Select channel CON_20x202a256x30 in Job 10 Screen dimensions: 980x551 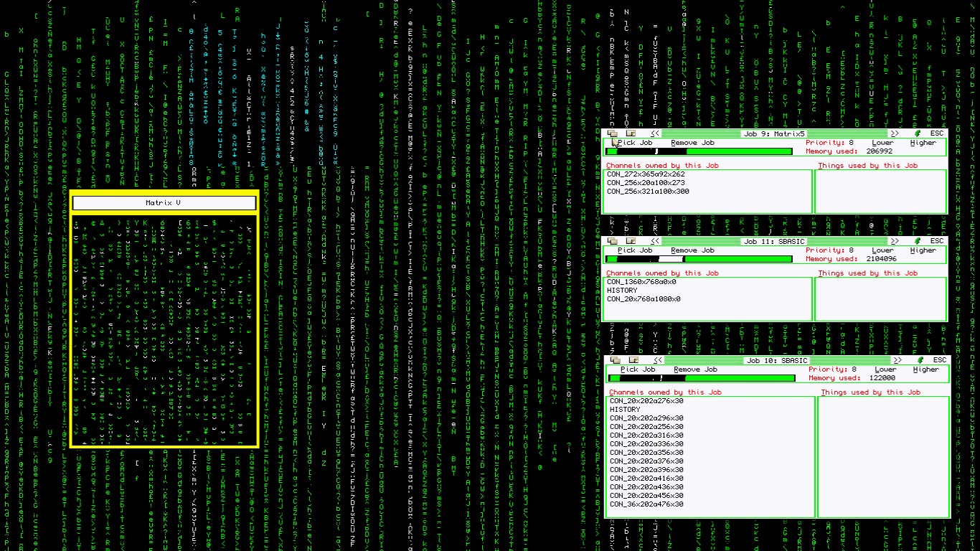pos(646,427)
